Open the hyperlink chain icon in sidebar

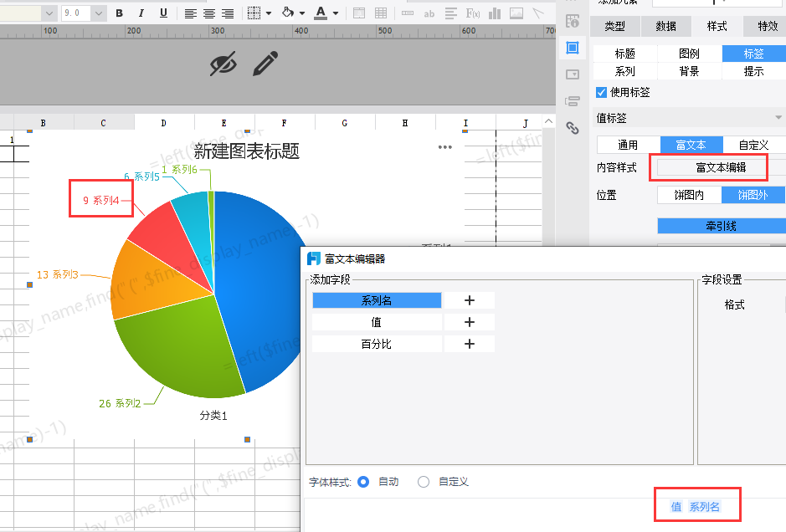(x=573, y=128)
